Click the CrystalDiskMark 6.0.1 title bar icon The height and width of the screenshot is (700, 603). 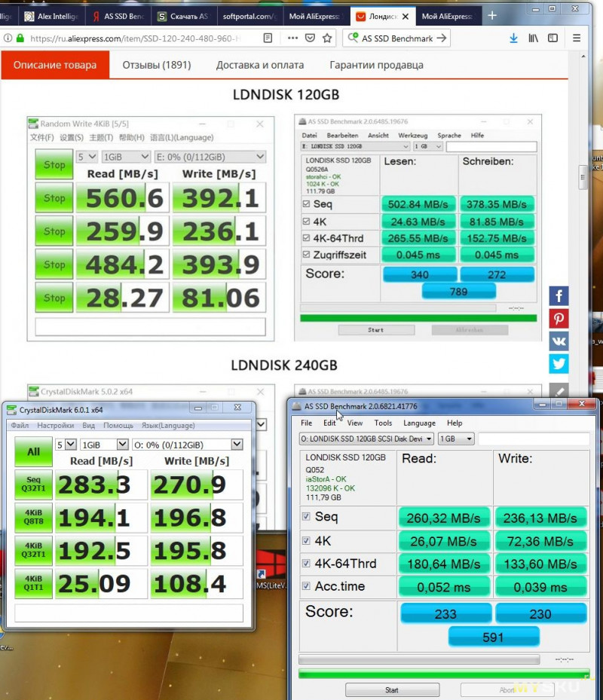click(x=11, y=409)
